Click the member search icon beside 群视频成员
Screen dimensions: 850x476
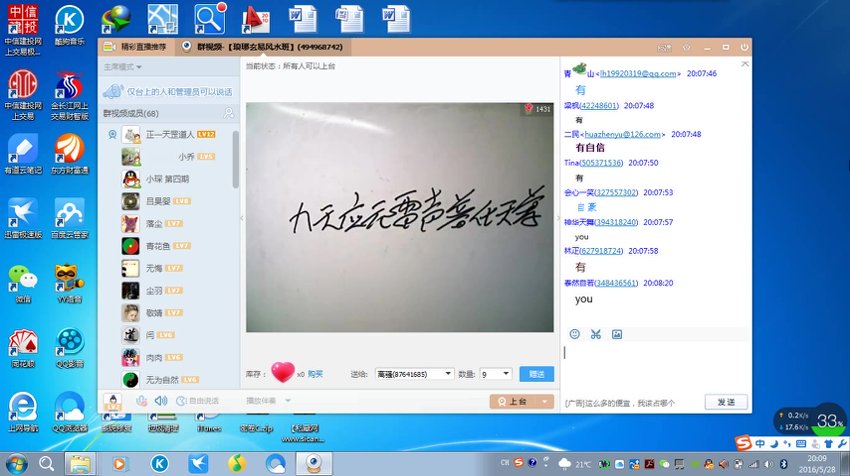coord(229,113)
